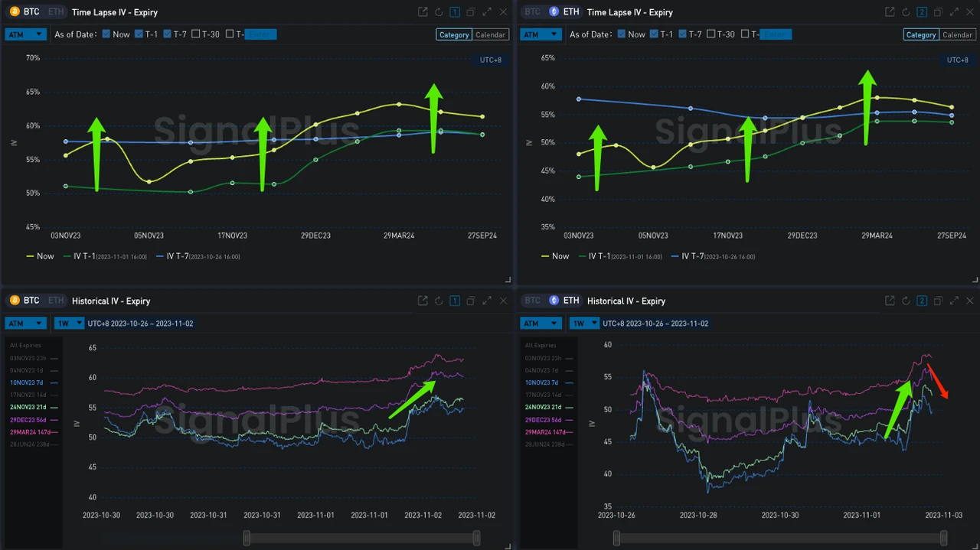The image size is (980, 550).
Task: Toggle 10NOV23 7d expiry in BTC Historical legend
Action: pos(27,382)
